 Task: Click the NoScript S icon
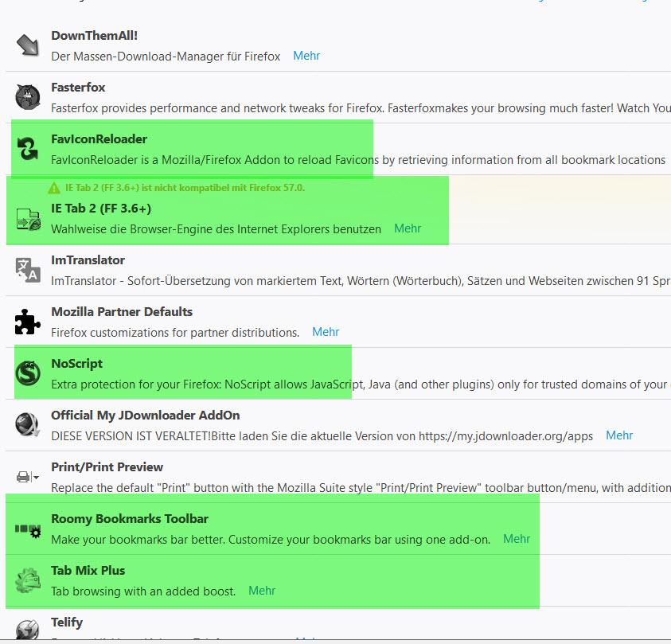(28, 373)
